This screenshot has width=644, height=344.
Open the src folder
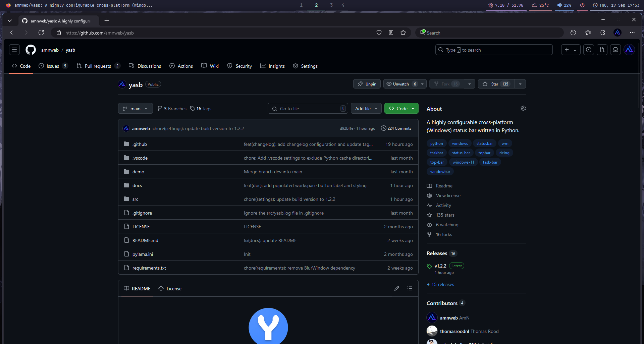pos(135,199)
